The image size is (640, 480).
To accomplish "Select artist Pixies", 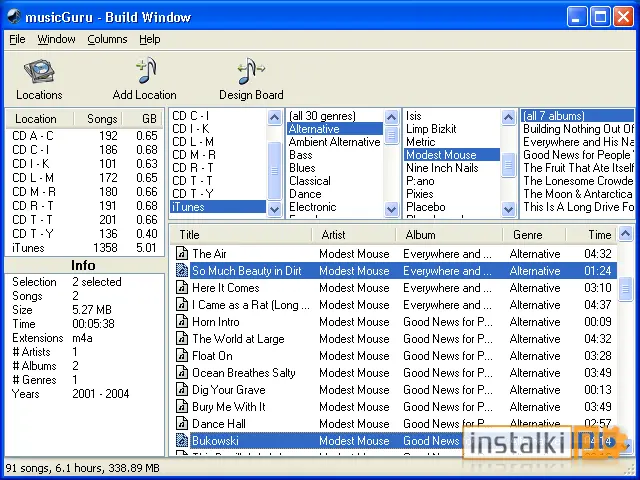I will point(452,194).
